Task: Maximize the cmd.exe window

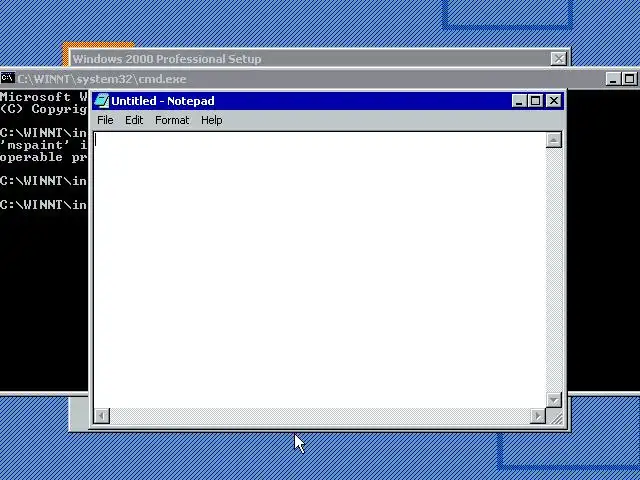Action: [630, 79]
